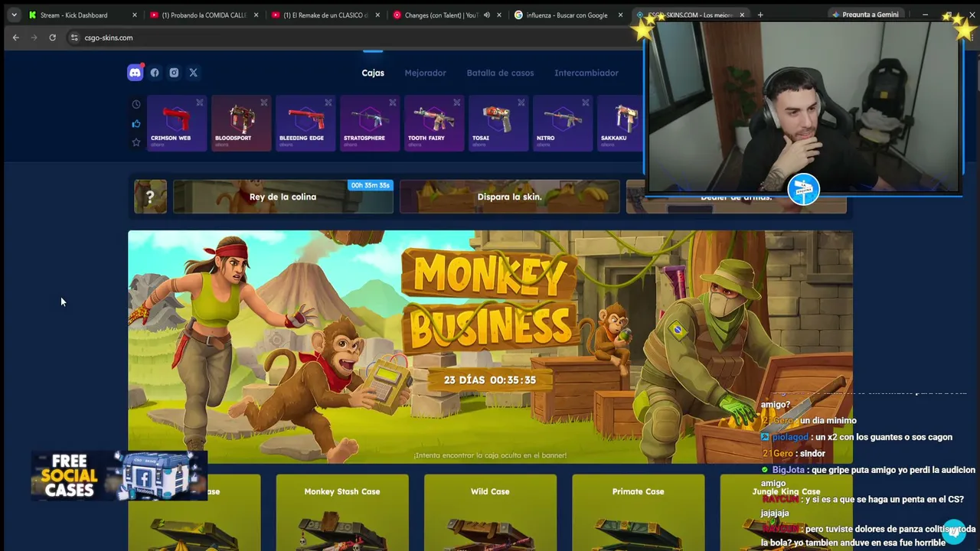980x551 pixels.
Task: Close the Stream - Kick Dashboard tab
Action: click(134, 15)
